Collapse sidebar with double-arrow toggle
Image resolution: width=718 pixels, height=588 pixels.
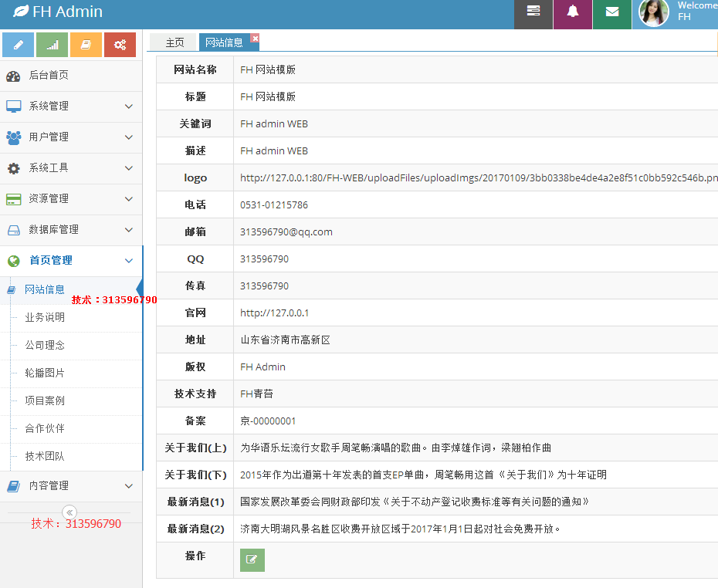pyautogui.click(x=69, y=512)
